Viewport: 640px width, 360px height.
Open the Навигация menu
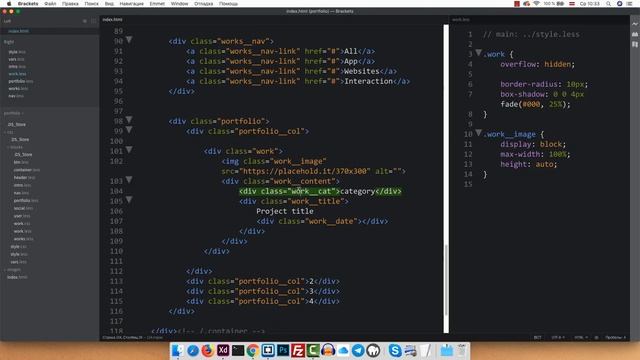click(x=131, y=4)
